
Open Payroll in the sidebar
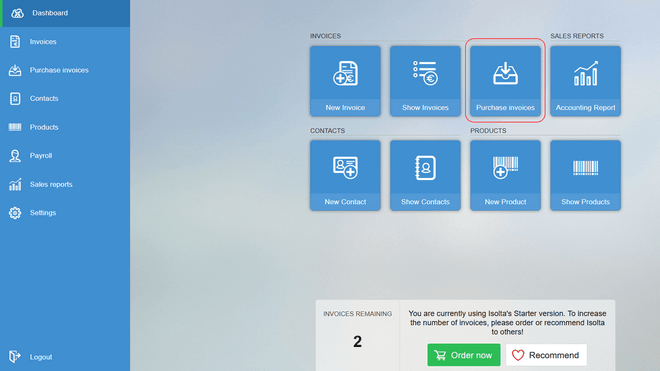[x=65, y=156]
